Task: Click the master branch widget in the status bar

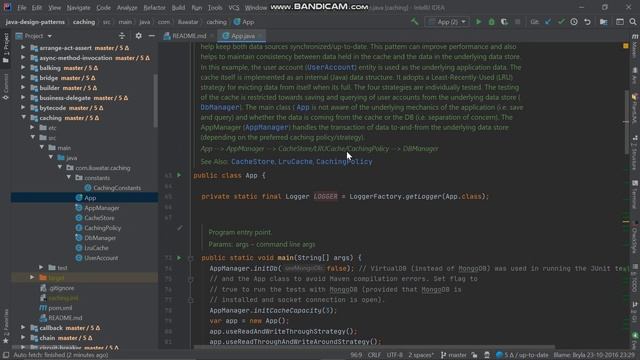Action: (x=453, y=355)
